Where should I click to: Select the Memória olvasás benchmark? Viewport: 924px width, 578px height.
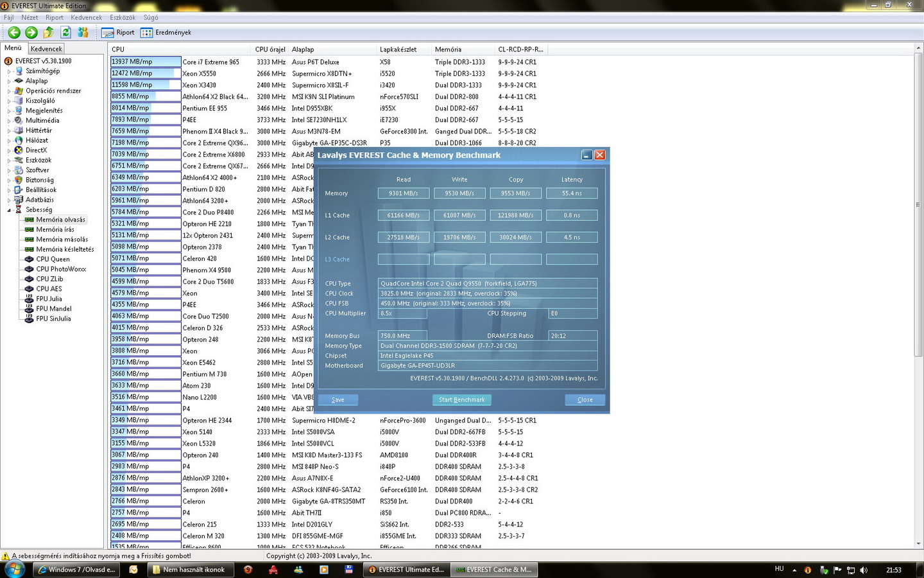click(x=60, y=220)
